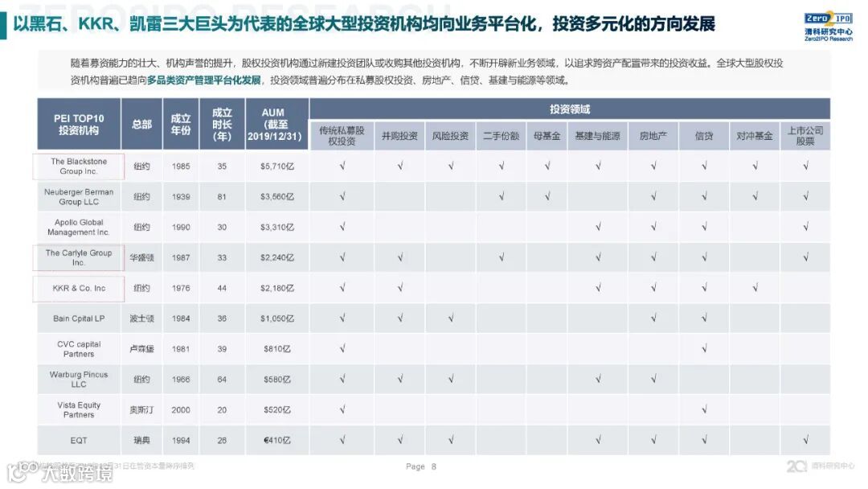This screenshot has width=868, height=489.
Task: Click the 风险投资 sub-header
Action: point(451,136)
